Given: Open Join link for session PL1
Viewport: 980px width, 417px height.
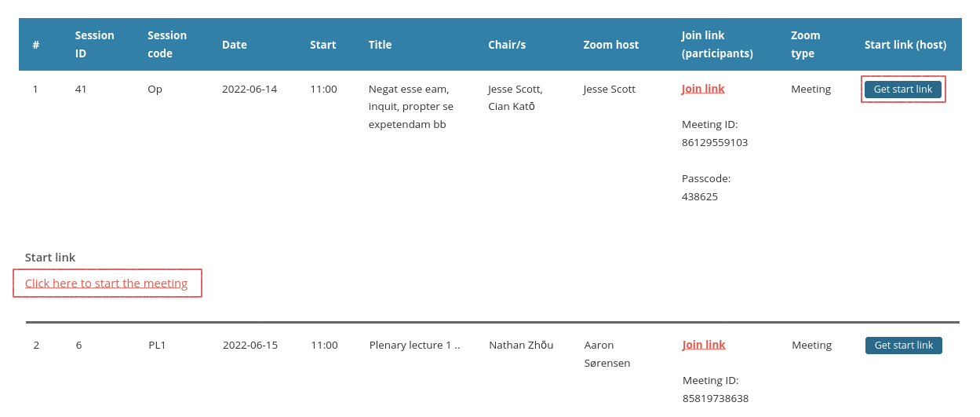Looking at the screenshot, I should click(x=704, y=345).
